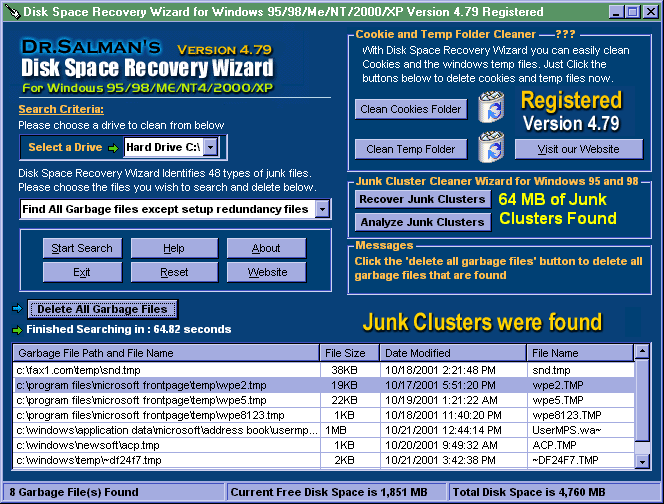
Task: Click the results list scroll down arrow
Action: click(x=642, y=461)
